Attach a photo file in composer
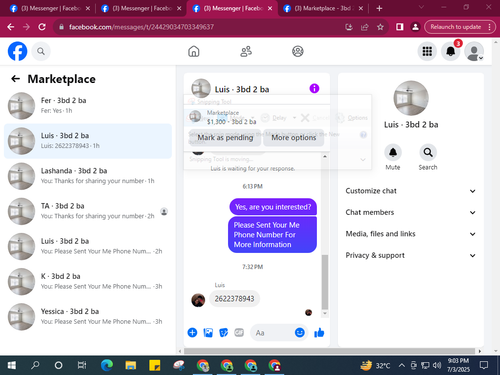500x375 pixels. tap(208, 332)
